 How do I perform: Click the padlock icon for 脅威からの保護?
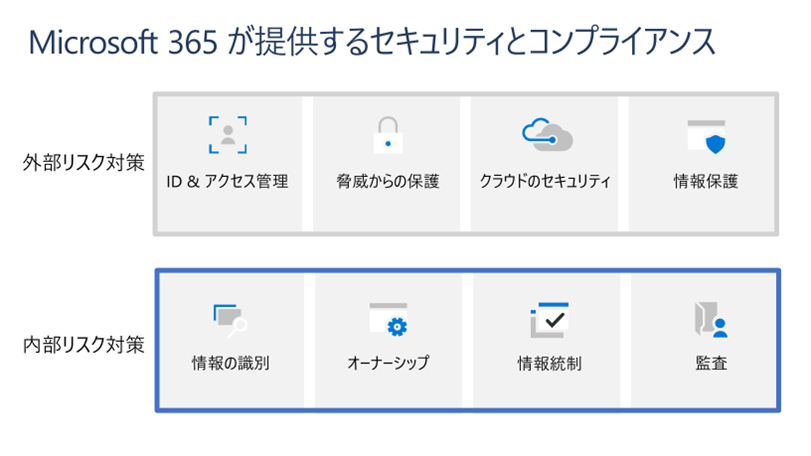pyautogui.click(x=387, y=135)
